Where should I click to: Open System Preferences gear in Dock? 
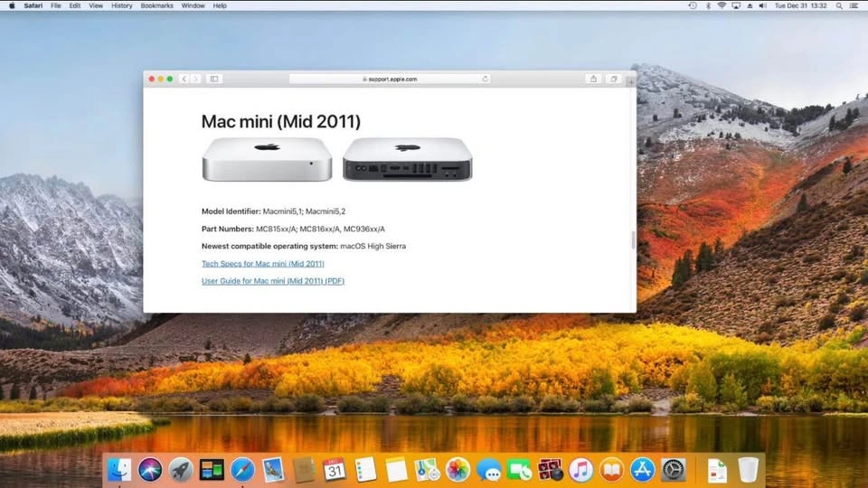[673, 470]
